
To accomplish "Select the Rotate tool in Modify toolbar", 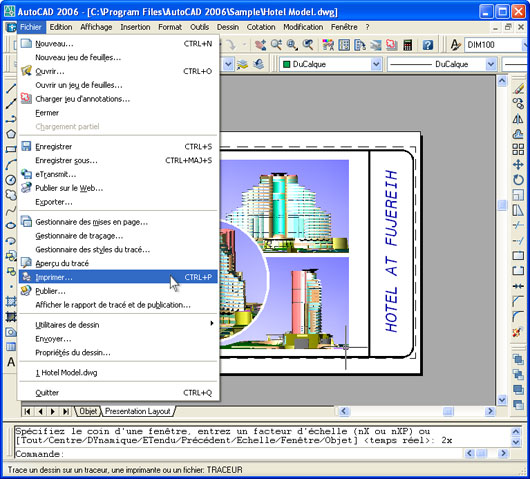I will [518, 180].
